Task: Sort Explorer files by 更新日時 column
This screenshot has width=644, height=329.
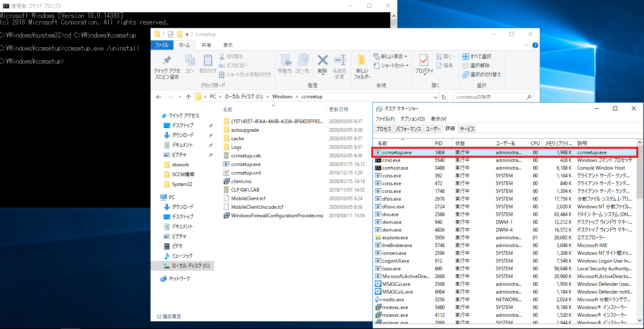Action: (338, 110)
